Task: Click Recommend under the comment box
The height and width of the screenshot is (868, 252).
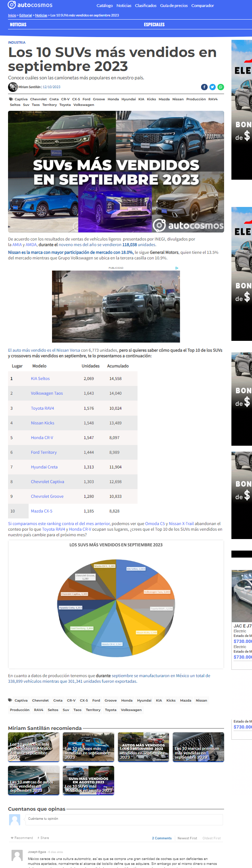Action: tap(22, 838)
